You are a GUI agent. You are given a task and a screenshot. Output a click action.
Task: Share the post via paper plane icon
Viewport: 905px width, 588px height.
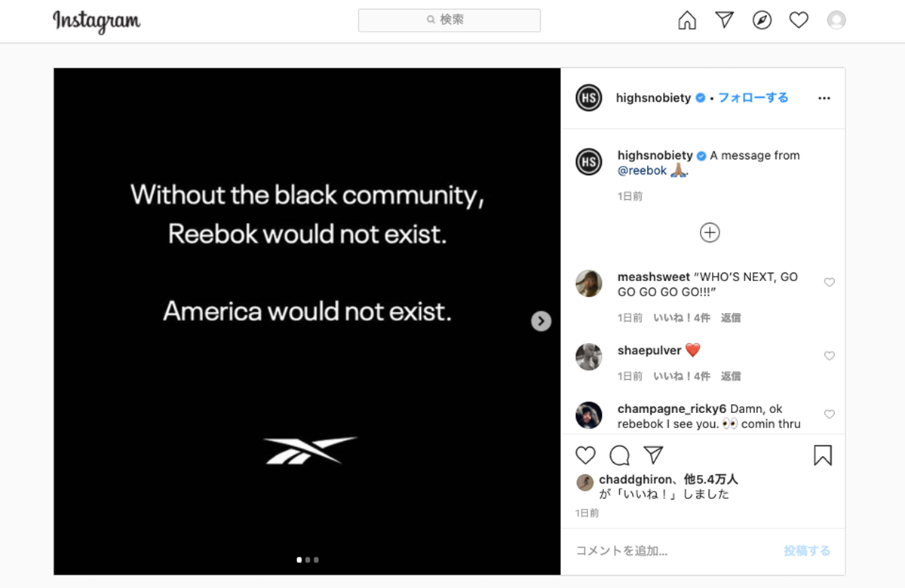point(653,455)
